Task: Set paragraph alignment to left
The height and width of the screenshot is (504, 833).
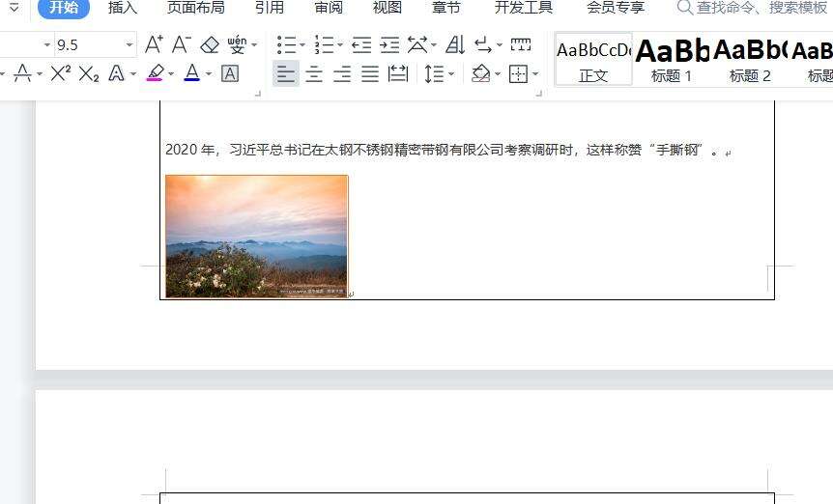Action: (x=286, y=73)
